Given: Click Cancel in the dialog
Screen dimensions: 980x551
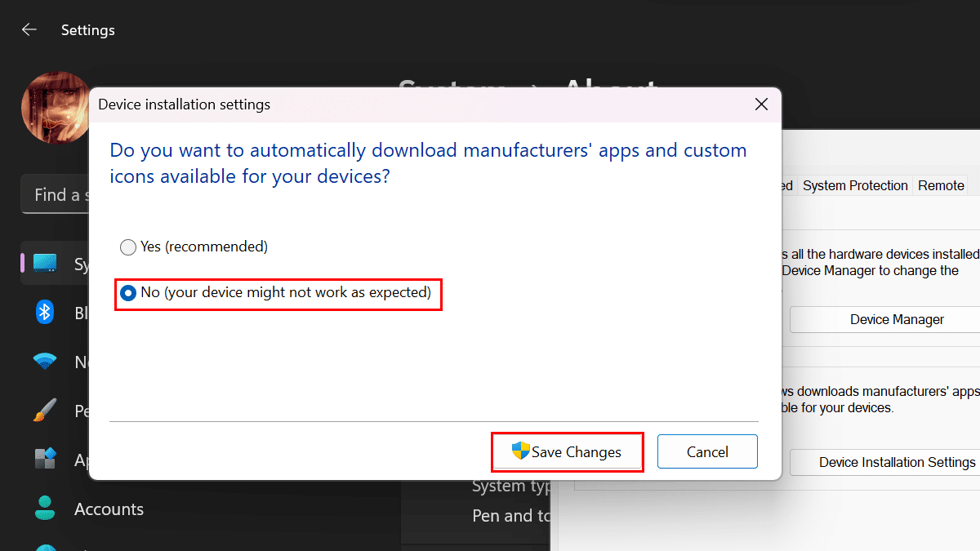Looking at the screenshot, I should click(707, 451).
